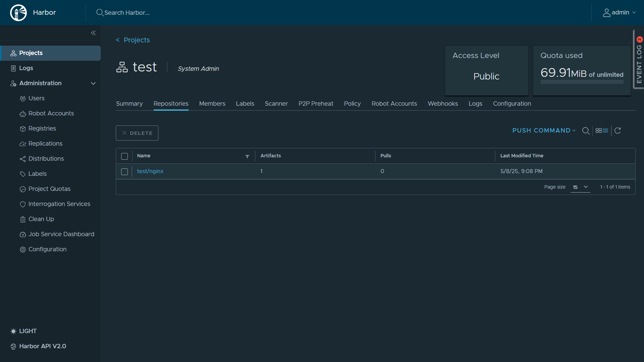Image resolution: width=644 pixels, height=362 pixels.
Task: Click the Labels tag icon in sidebar
Action: [x=23, y=174]
